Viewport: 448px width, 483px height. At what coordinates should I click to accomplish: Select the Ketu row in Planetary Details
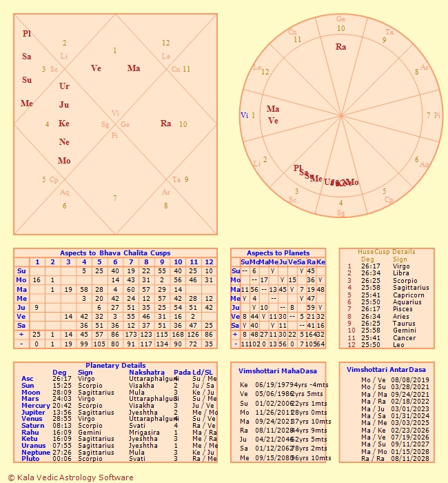119,439
